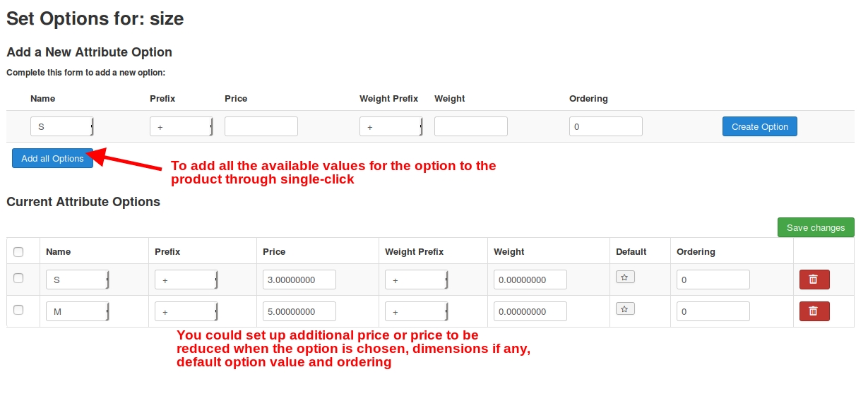Delete the M option row with trash icon
This screenshot has height=396, width=868.
814,311
